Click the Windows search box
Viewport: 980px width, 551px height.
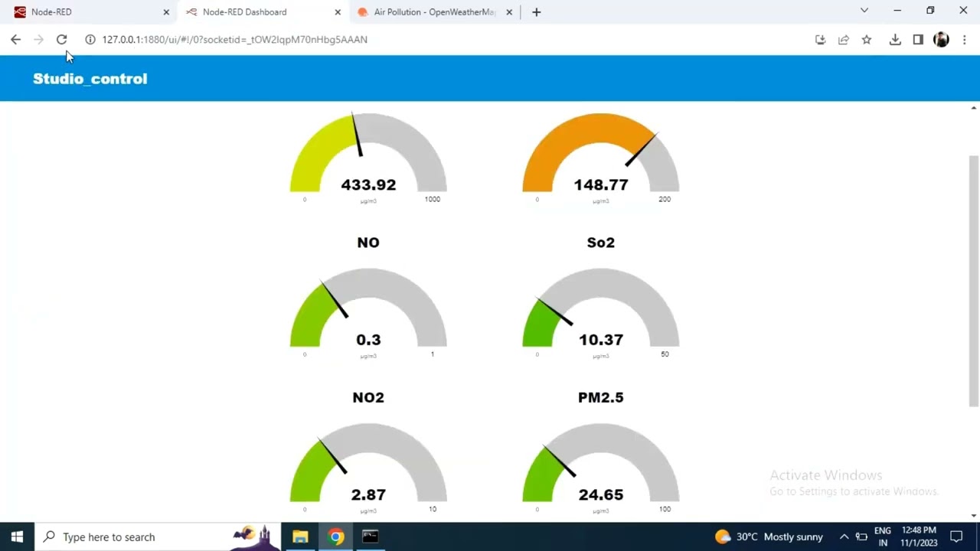tap(140, 536)
